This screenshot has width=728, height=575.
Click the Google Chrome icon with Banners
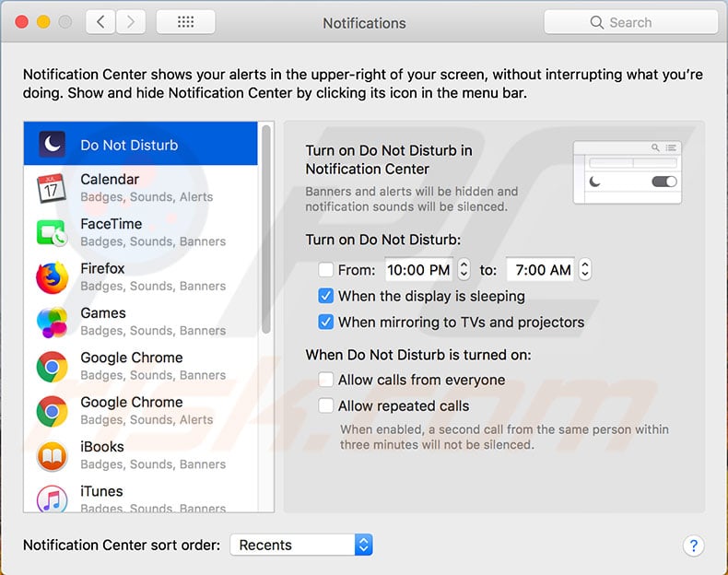pyautogui.click(x=52, y=367)
